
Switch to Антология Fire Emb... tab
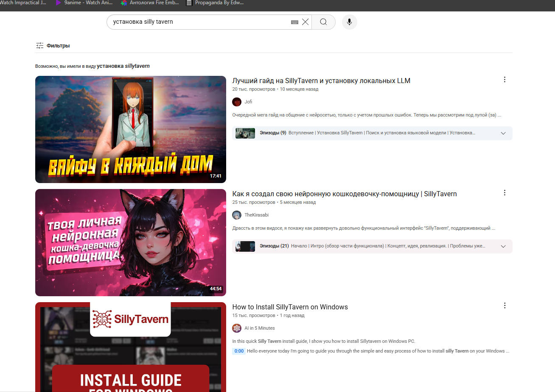(150, 3)
